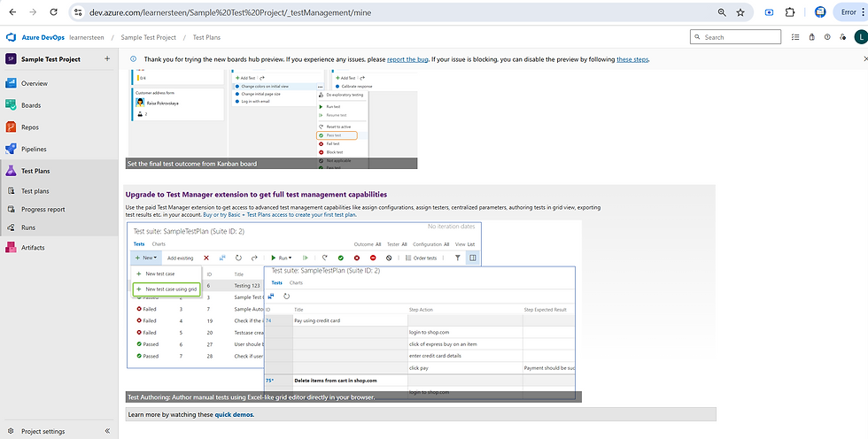
Task: Click the banner info icon
Action: [133, 58]
